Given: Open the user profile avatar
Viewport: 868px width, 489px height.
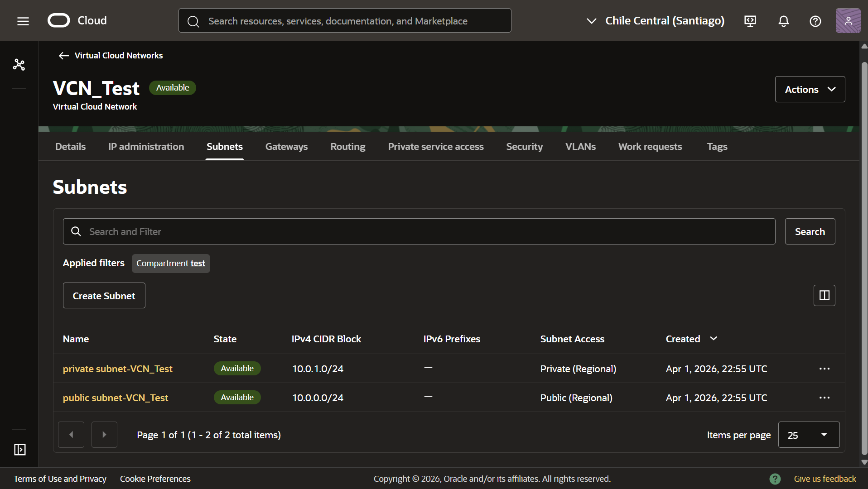Looking at the screenshot, I should click(848, 21).
